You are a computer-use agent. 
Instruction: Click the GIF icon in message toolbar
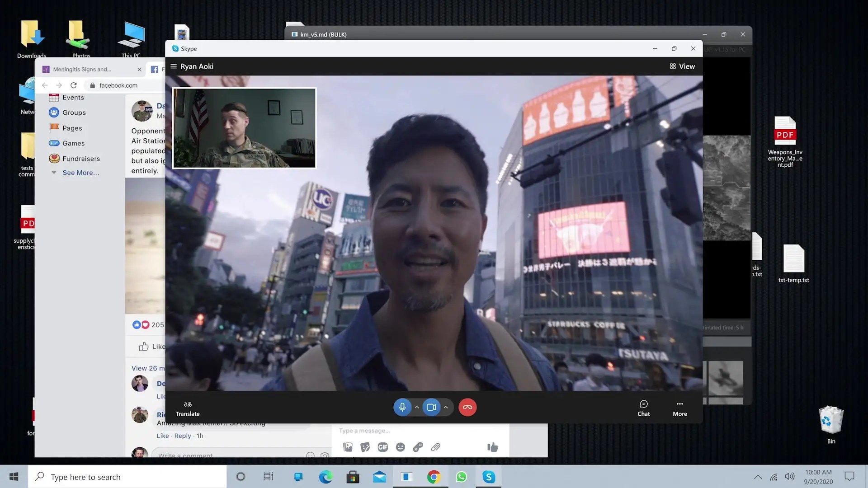click(x=383, y=447)
